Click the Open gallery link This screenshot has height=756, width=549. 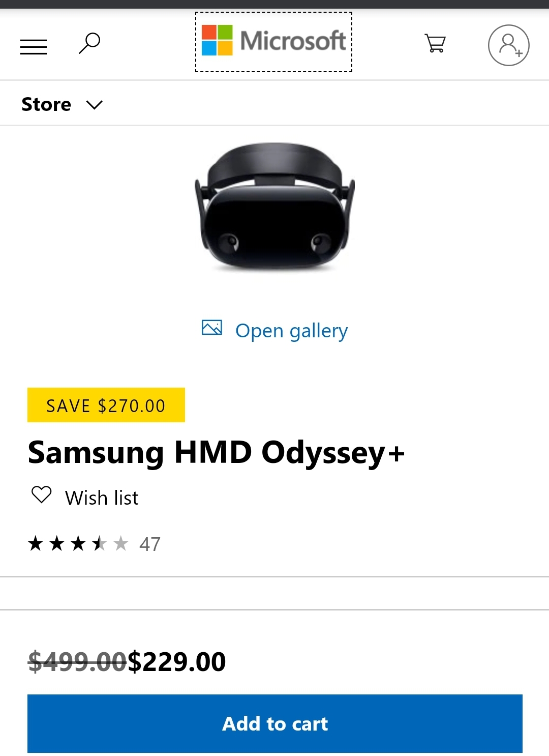click(291, 331)
